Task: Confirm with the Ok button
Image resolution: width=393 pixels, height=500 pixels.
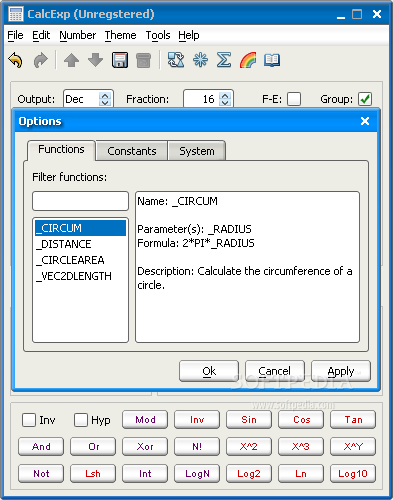Action: [209, 371]
